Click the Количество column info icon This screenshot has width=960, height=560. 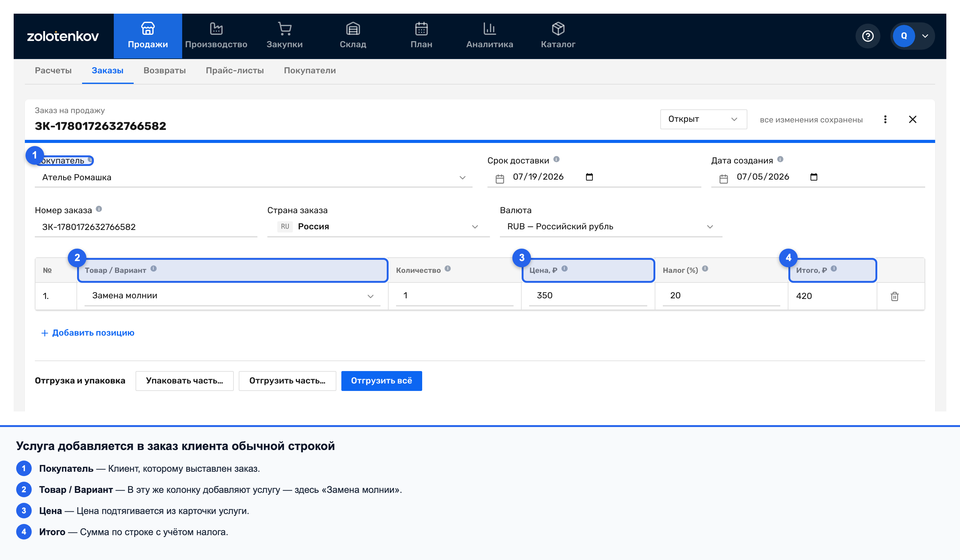click(447, 269)
